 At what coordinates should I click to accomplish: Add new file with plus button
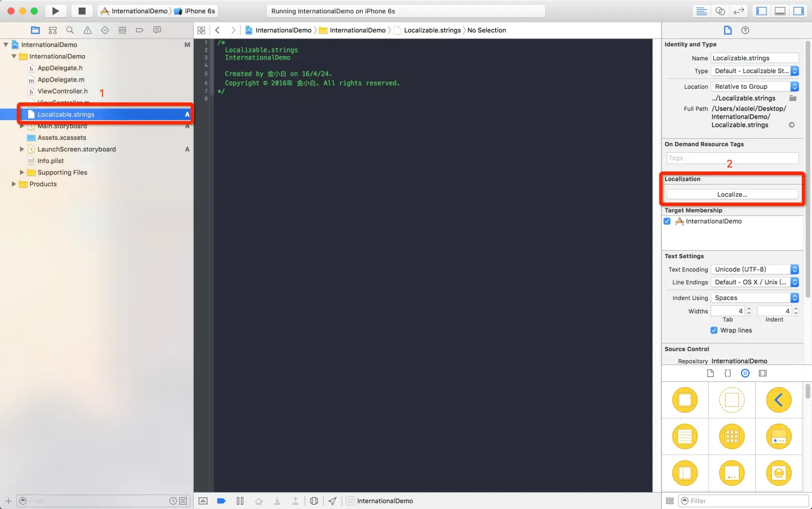[x=8, y=501]
